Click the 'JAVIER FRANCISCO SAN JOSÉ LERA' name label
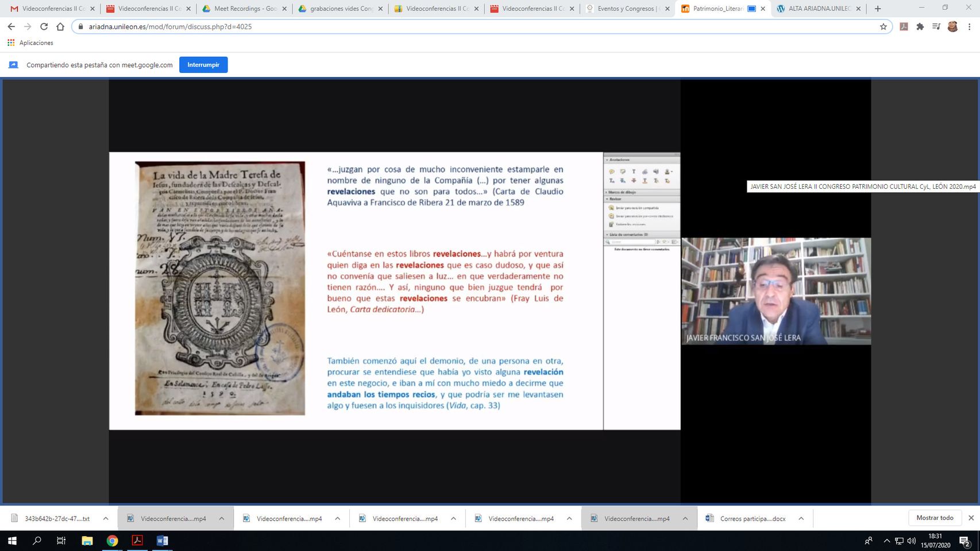This screenshot has height=551, width=980. (743, 338)
